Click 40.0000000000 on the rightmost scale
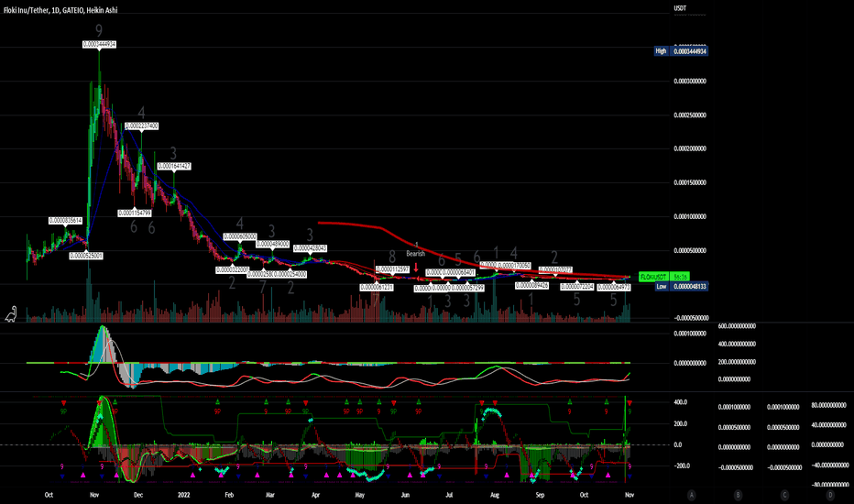854x504 pixels. click(x=828, y=425)
